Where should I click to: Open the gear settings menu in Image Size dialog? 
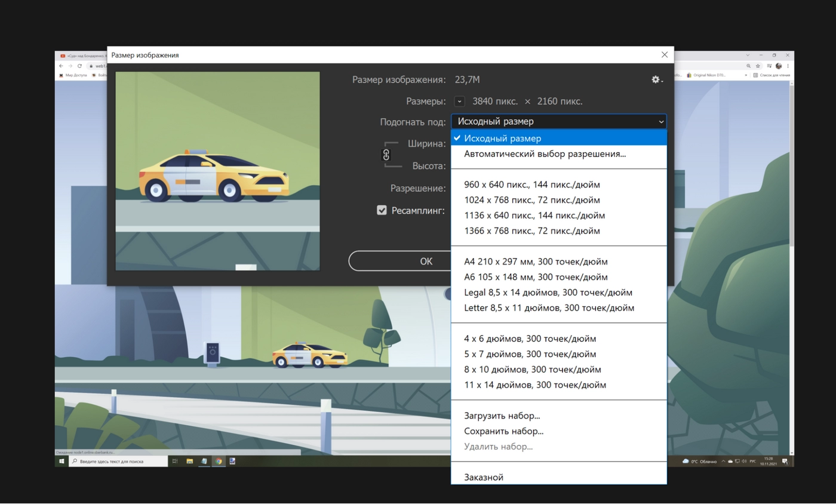click(x=657, y=80)
